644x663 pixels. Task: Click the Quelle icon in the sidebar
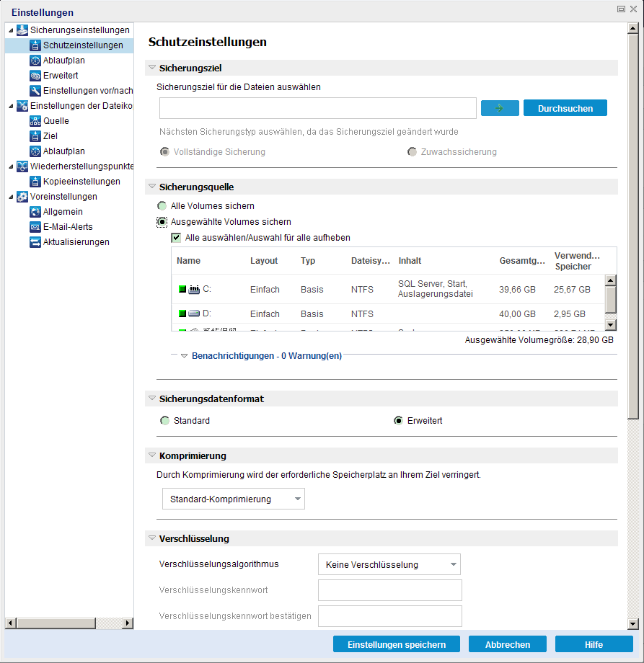(35, 121)
